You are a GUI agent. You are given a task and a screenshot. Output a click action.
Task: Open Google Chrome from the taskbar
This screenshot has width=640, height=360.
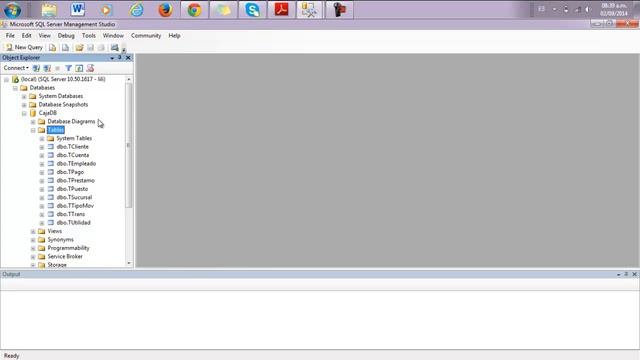(x=194, y=10)
